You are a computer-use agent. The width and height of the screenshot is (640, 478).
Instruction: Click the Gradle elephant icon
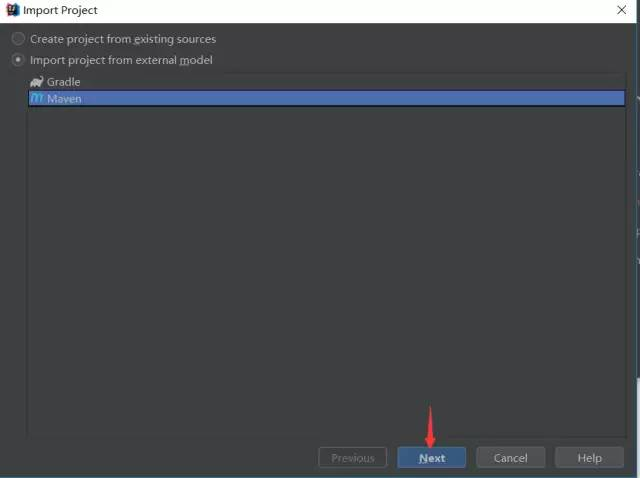point(37,82)
